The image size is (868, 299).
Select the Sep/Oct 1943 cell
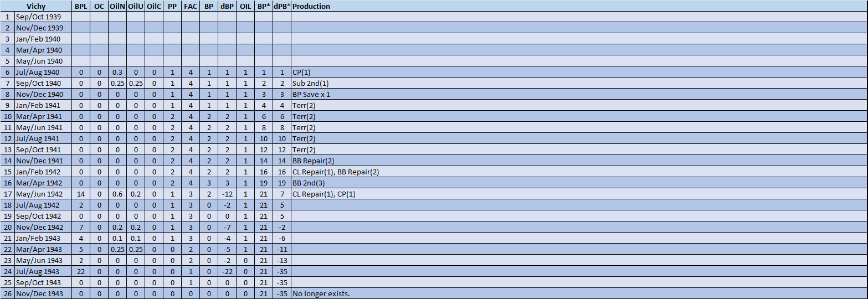(43, 283)
